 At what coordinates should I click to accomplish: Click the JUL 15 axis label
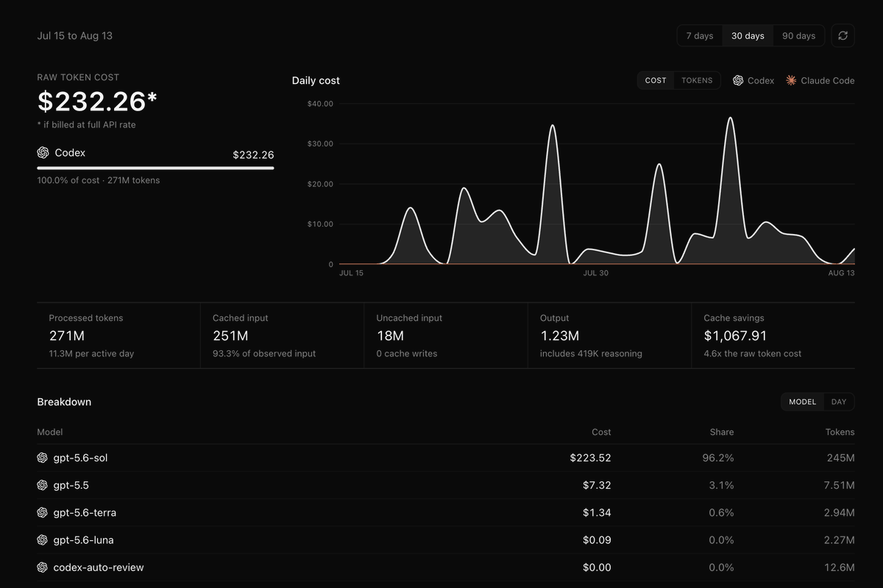coord(351,273)
